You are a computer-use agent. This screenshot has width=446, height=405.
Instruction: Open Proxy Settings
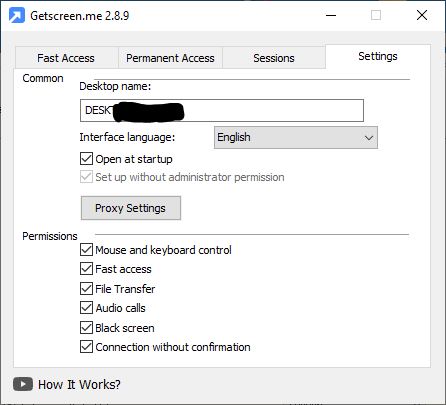pos(131,208)
